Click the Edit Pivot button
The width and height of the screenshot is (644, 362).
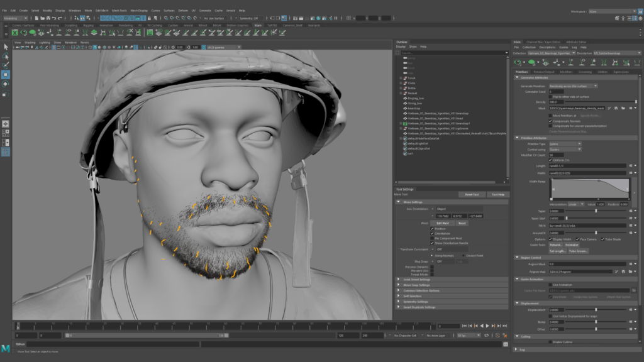pos(443,223)
